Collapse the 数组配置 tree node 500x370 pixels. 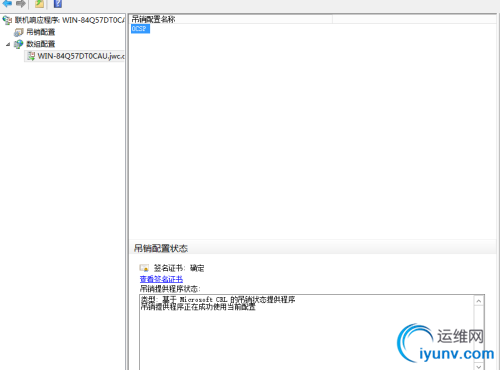tap(8, 44)
